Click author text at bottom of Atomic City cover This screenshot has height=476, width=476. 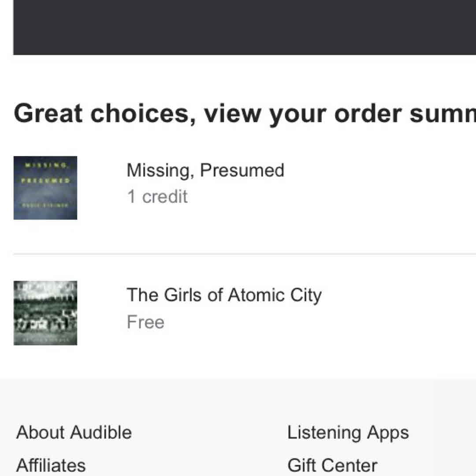pyautogui.click(x=45, y=339)
